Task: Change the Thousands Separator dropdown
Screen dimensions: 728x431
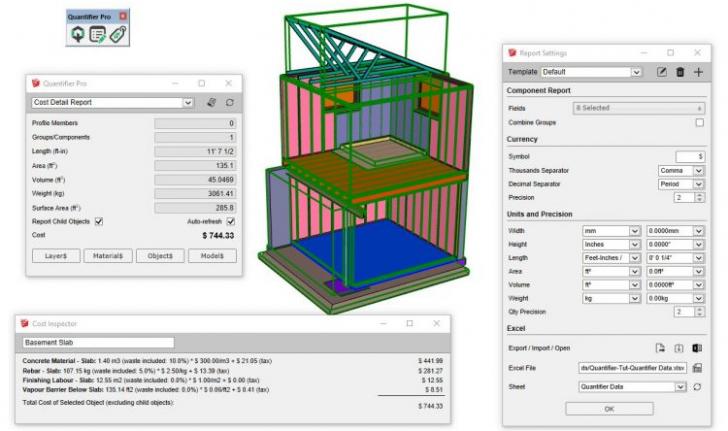Action: click(681, 170)
